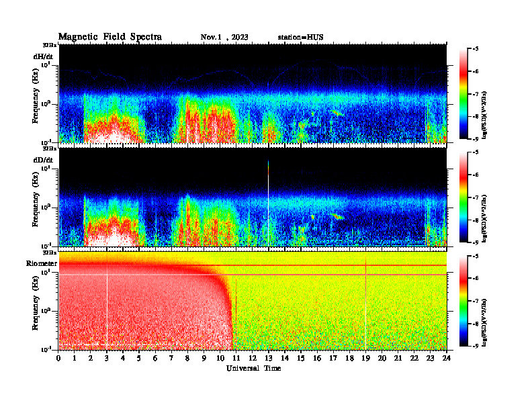Click hour 9 on the time axis
Viewport: 532px width, 411px height.
(204, 358)
